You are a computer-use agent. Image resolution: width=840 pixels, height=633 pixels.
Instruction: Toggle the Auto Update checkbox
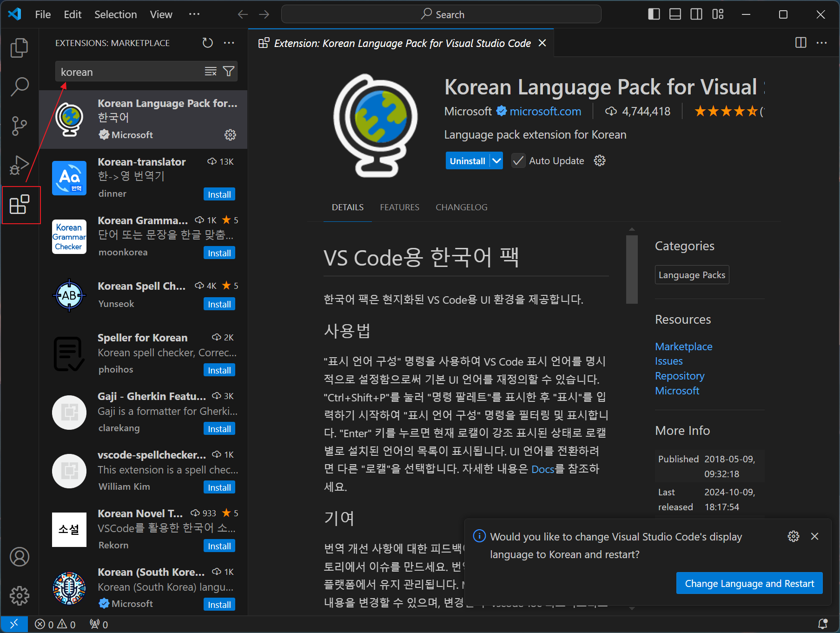click(518, 161)
